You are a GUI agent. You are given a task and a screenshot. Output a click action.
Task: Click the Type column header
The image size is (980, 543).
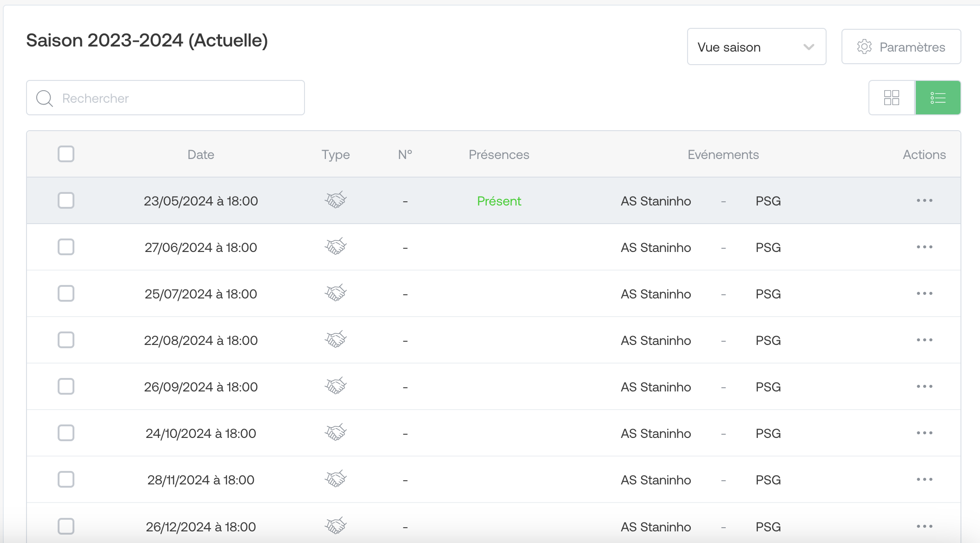point(336,155)
